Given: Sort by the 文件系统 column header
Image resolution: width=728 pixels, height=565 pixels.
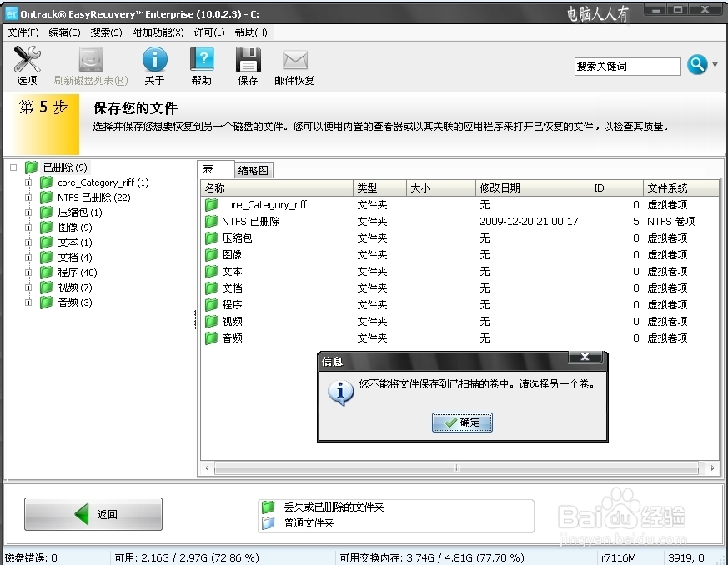Looking at the screenshot, I should (680, 187).
